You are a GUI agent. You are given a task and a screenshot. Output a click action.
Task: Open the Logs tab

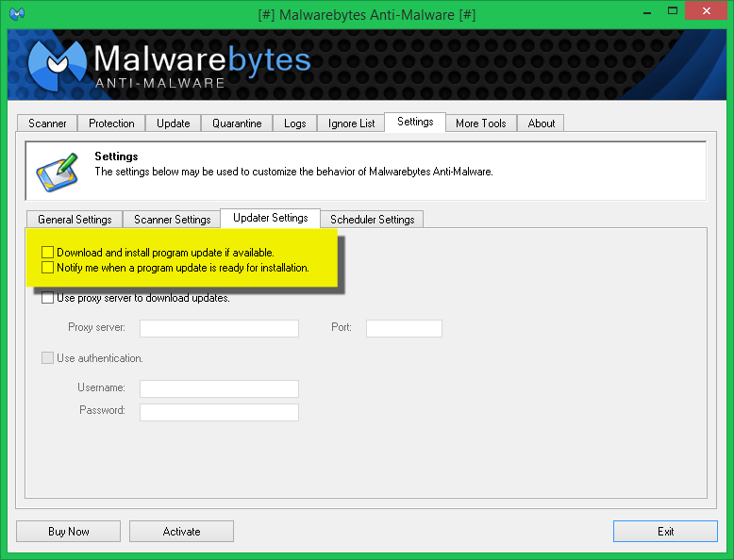pyautogui.click(x=295, y=124)
